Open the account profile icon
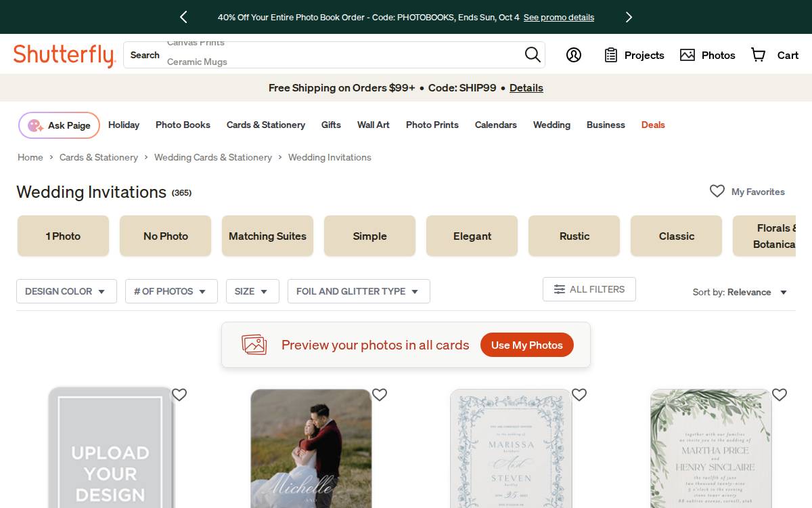The width and height of the screenshot is (812, 508). 574,55
